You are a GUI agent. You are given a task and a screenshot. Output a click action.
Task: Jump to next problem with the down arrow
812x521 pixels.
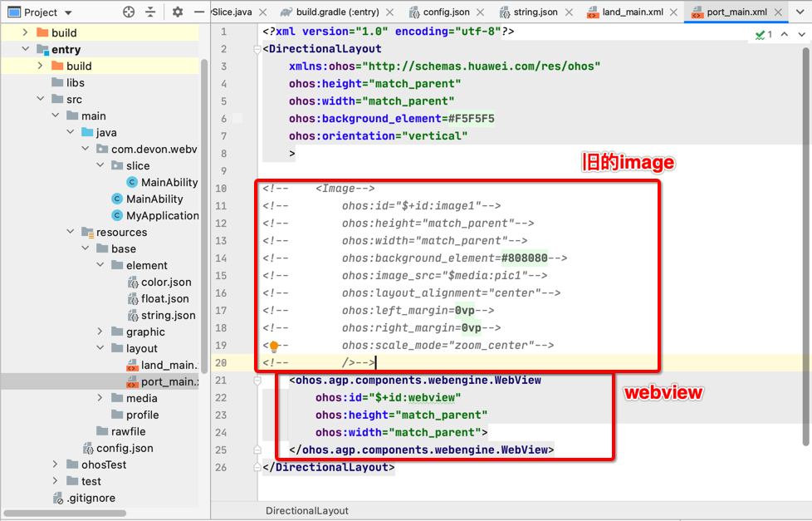coord(801,35)
